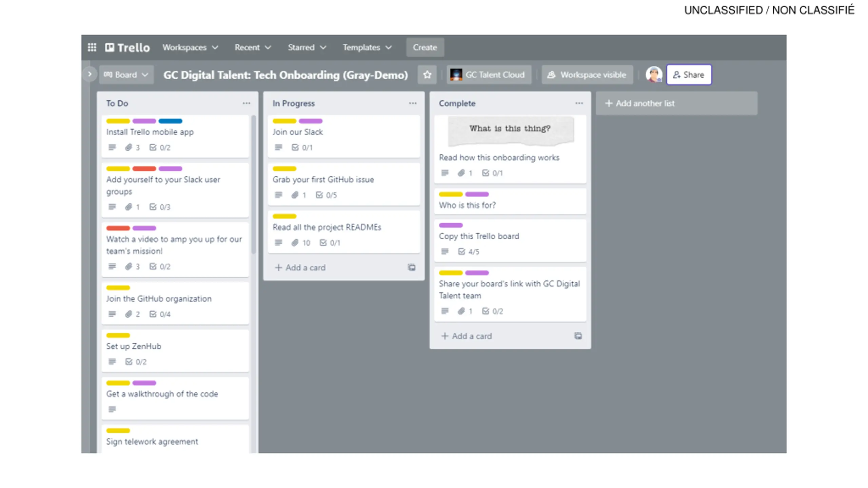
Task: Click the card template icon in In Progress
Action: pos(412,267)
